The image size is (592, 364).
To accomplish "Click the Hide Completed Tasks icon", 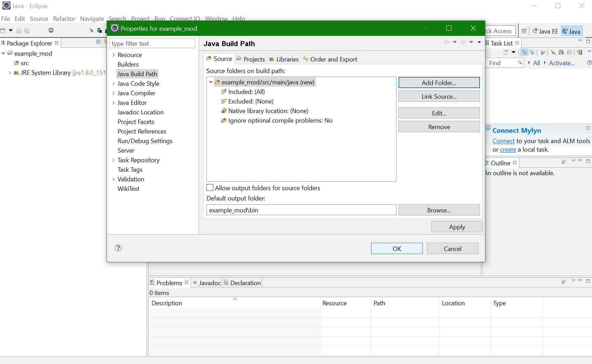I will pos(553,52).
